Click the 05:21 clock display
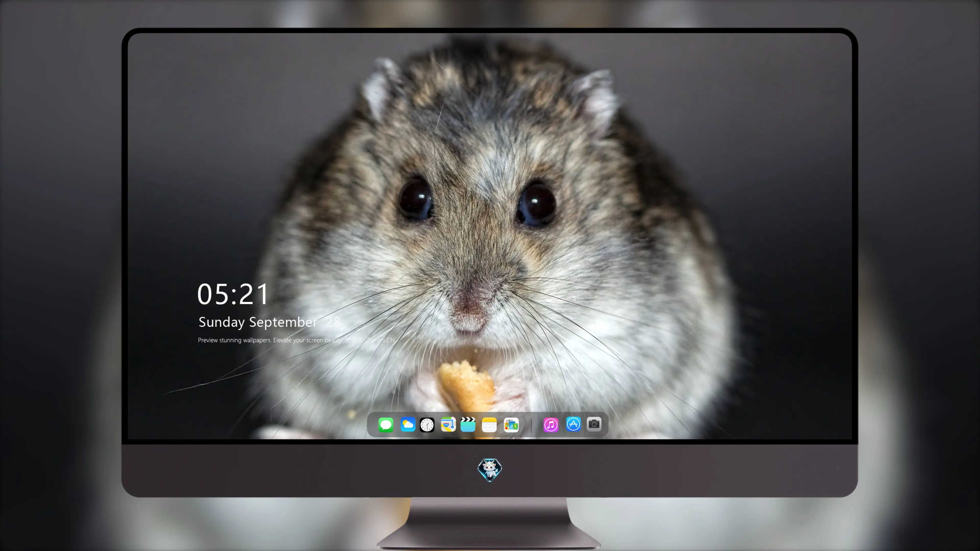980x551 pixels. [x=233, y=294]
